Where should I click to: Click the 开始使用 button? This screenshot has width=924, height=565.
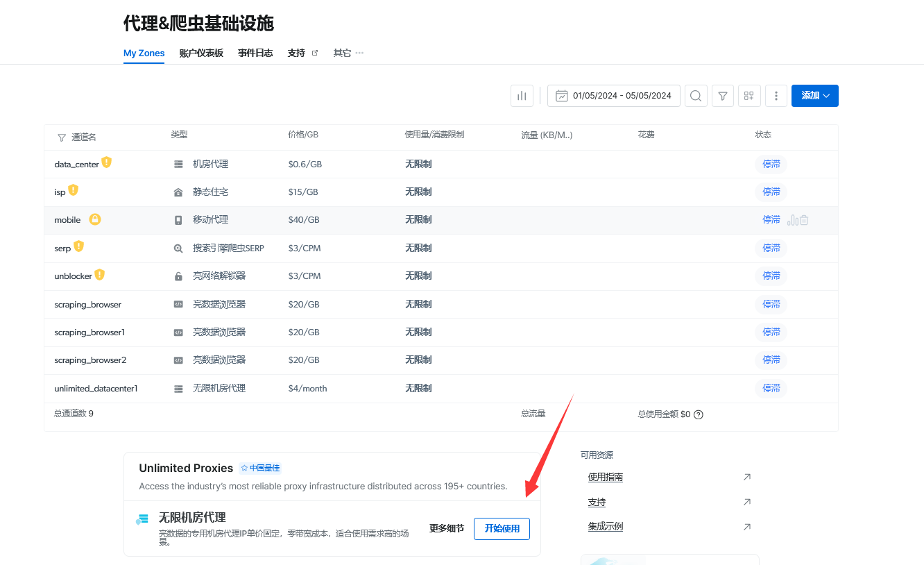click(502, 529)
